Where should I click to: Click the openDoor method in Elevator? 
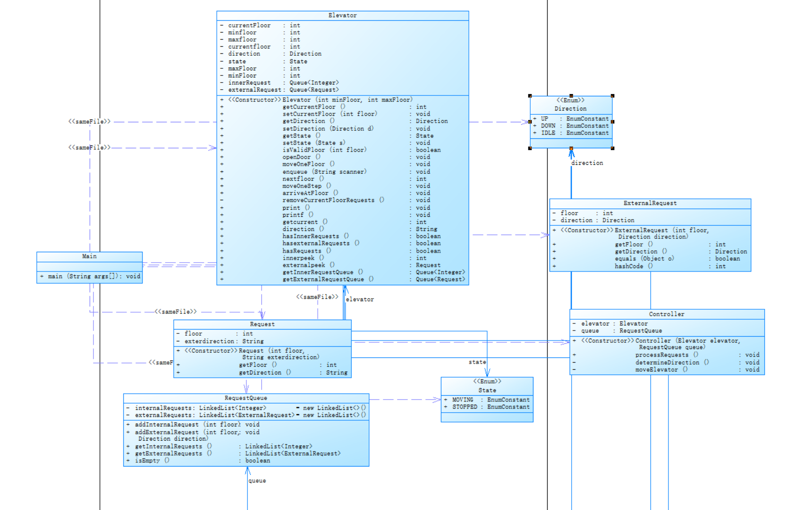[x=325, y=157]
